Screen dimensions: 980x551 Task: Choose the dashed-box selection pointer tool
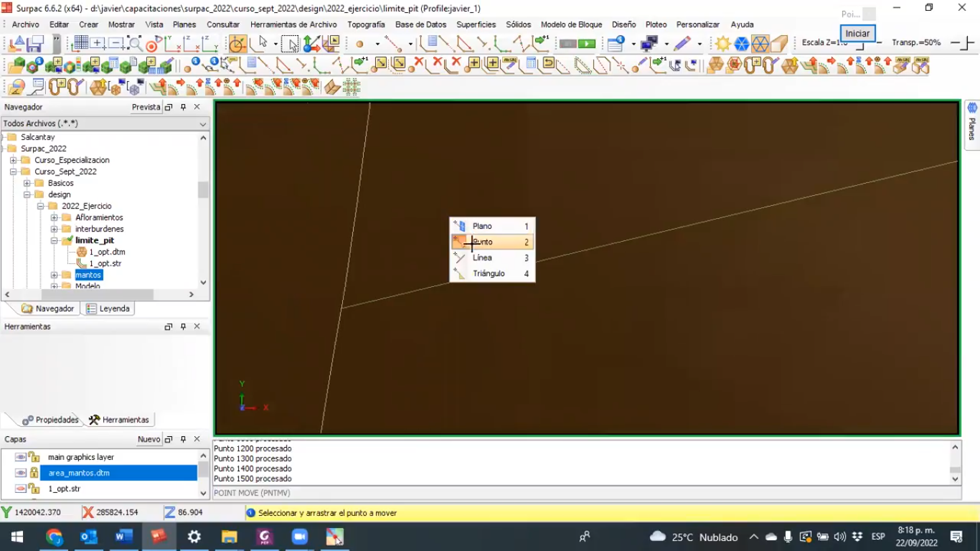(x=290, y=44)
